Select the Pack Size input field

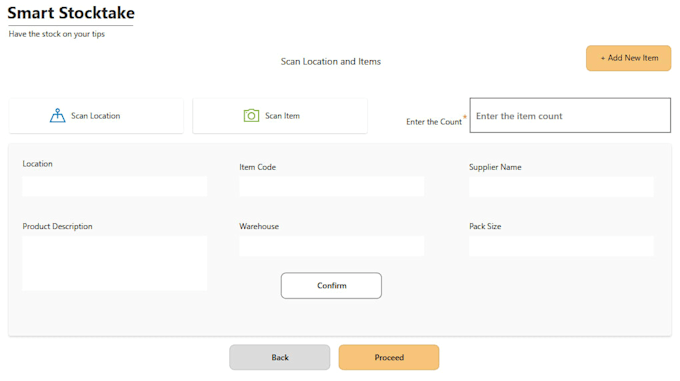pyautogui.click(x=561, y=246)
